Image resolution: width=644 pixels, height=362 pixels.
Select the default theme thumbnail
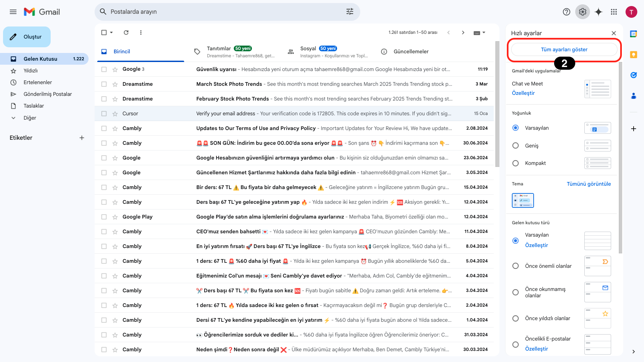[x=523, y=200]
